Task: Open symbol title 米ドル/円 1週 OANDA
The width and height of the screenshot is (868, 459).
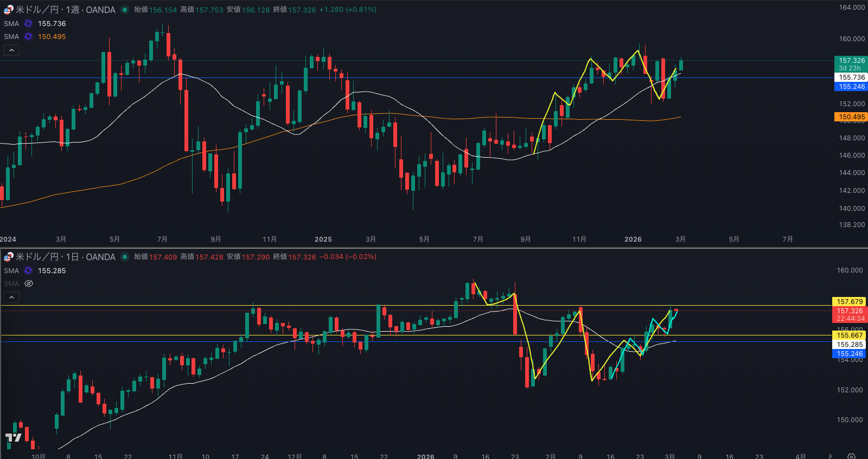Action: click(65, 10)
